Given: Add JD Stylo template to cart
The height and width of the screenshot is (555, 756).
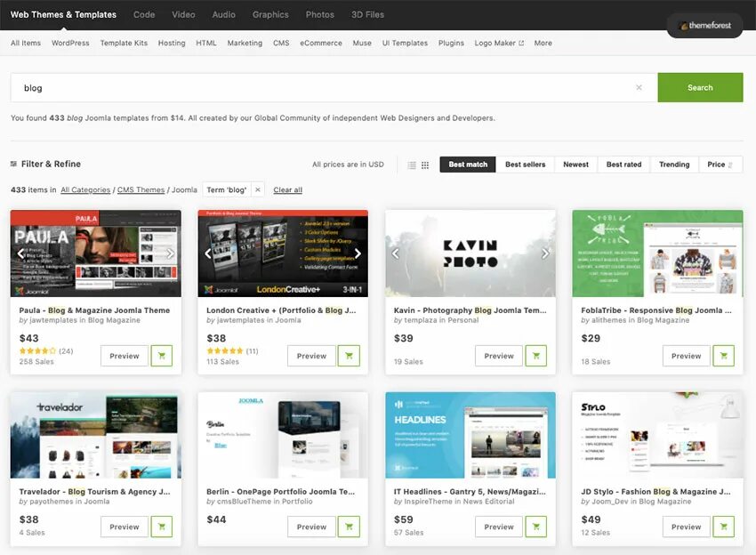Looking at the screenshot, I should (723, 527).
